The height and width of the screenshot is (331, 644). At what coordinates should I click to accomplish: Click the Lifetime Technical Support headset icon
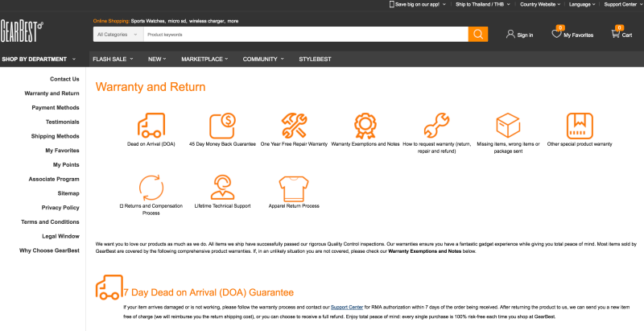tap(221, 187)
